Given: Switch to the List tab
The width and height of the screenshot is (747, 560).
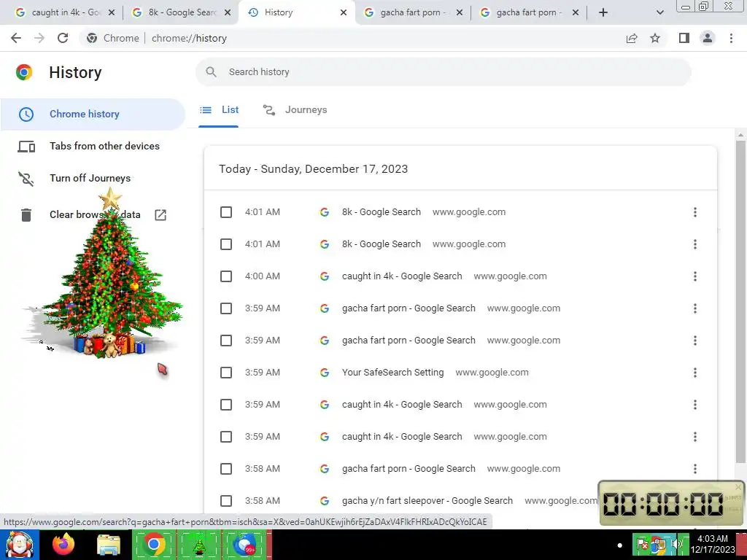Looking at the screenshot, I should click(x=219, y=110).
